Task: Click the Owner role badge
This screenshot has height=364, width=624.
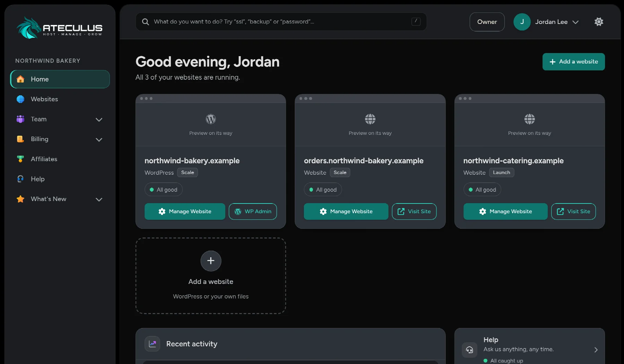Action: click(x=487, y=22)
